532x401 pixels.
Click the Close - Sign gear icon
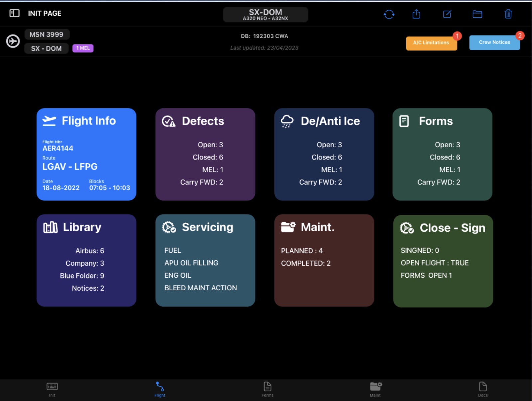point(407,228)
